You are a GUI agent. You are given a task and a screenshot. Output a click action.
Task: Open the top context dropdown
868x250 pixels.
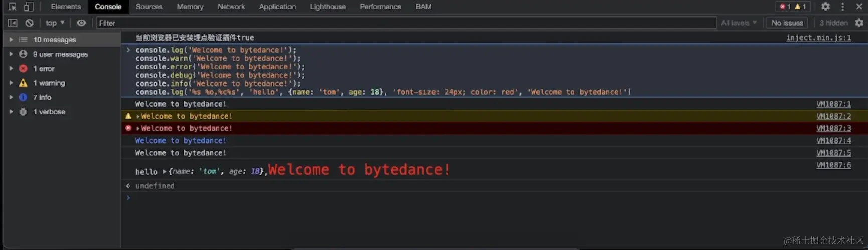click(55, 23)
